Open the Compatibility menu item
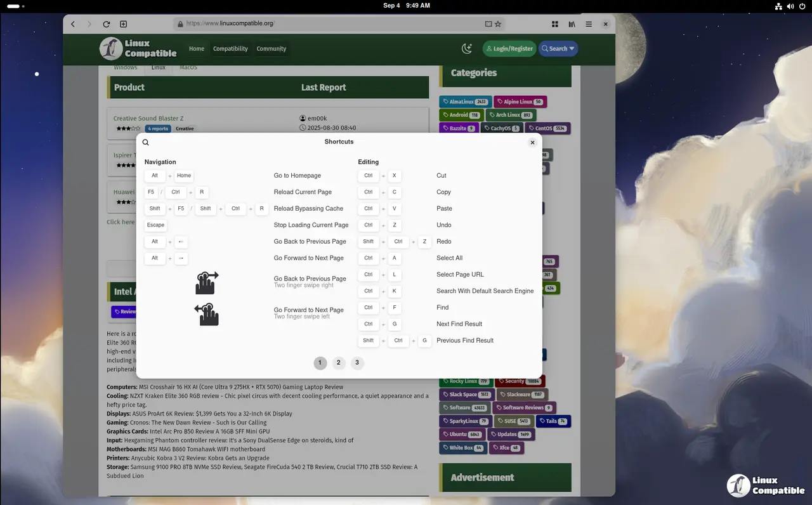812x505 pixels. pyautogui.click(x=230, y=49)
